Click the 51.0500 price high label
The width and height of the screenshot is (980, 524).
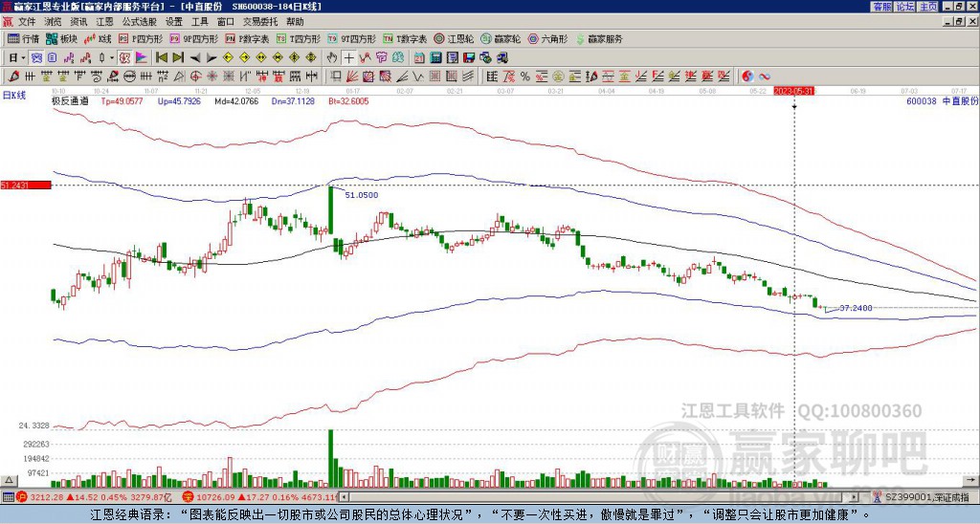pos(361,195)
